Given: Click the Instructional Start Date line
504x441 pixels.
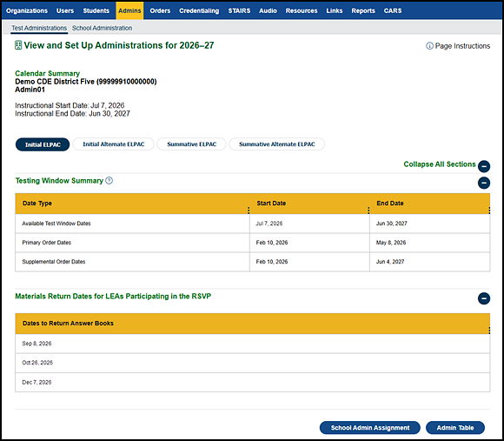Looking at the screenshot, I should [70, 105].
